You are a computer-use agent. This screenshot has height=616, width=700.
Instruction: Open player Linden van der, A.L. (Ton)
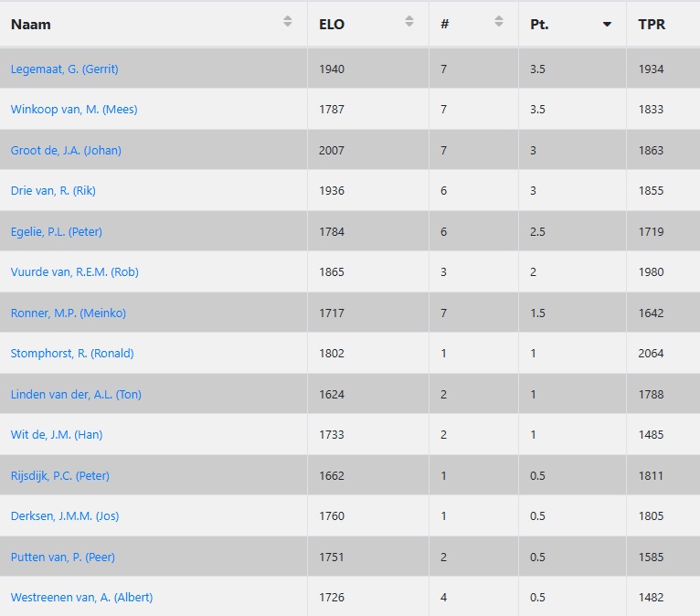pos(76,394)
